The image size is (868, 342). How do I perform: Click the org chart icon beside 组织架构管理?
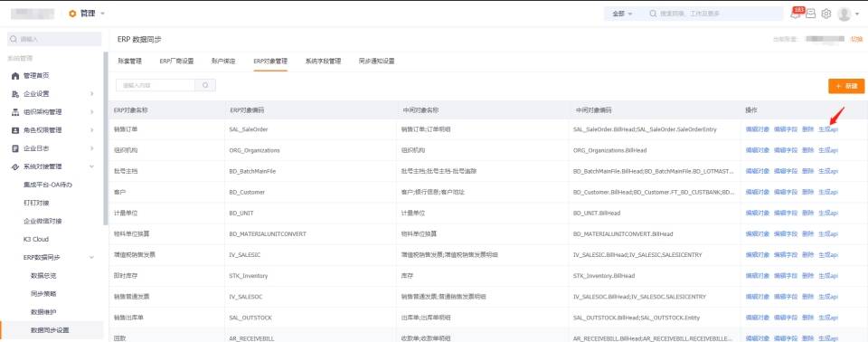point(15,112)
